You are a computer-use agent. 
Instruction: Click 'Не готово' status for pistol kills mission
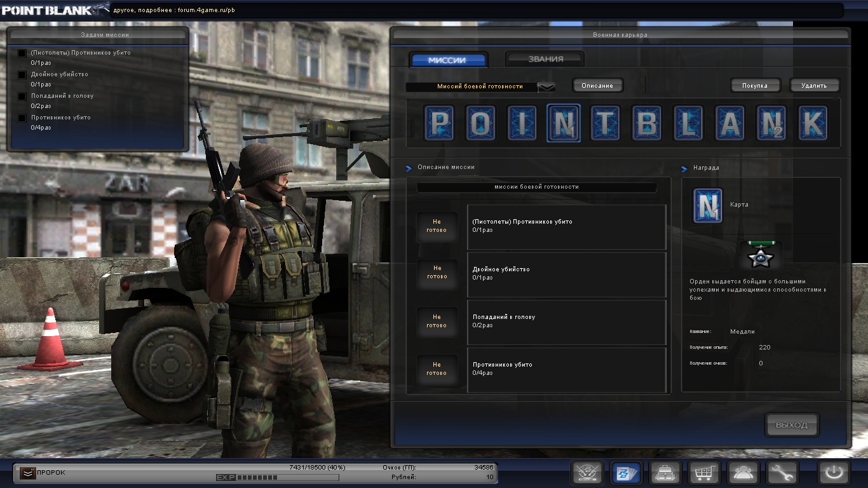[x=437, y=226]
